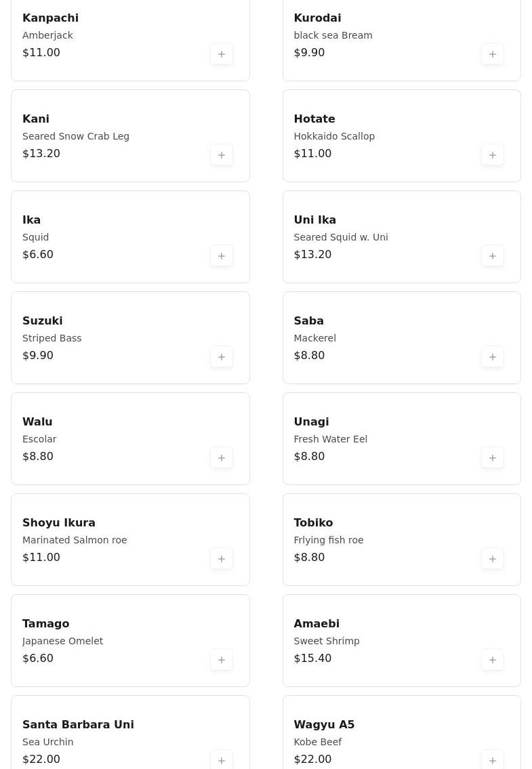532x769 pixels.
Task: Add Tamago Japanese Omelet to cart
Action: click(x=222, y=660)
